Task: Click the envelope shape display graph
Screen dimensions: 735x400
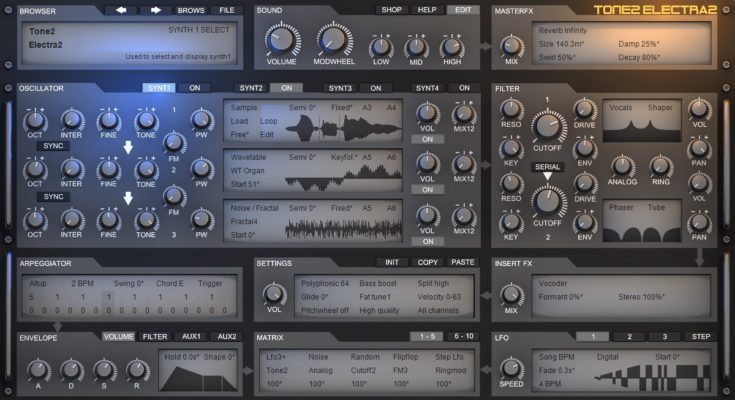Action: pyautogui.click(x=199, y=374)
